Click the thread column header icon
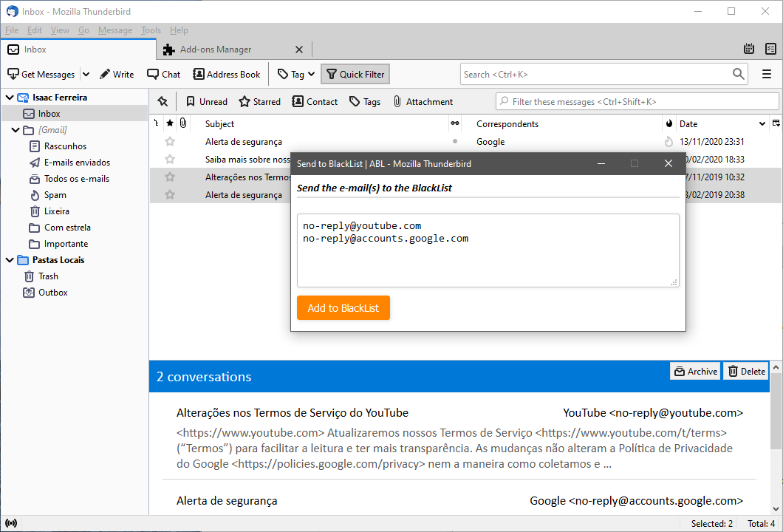The image size is (783, 532). click(157, 123)
